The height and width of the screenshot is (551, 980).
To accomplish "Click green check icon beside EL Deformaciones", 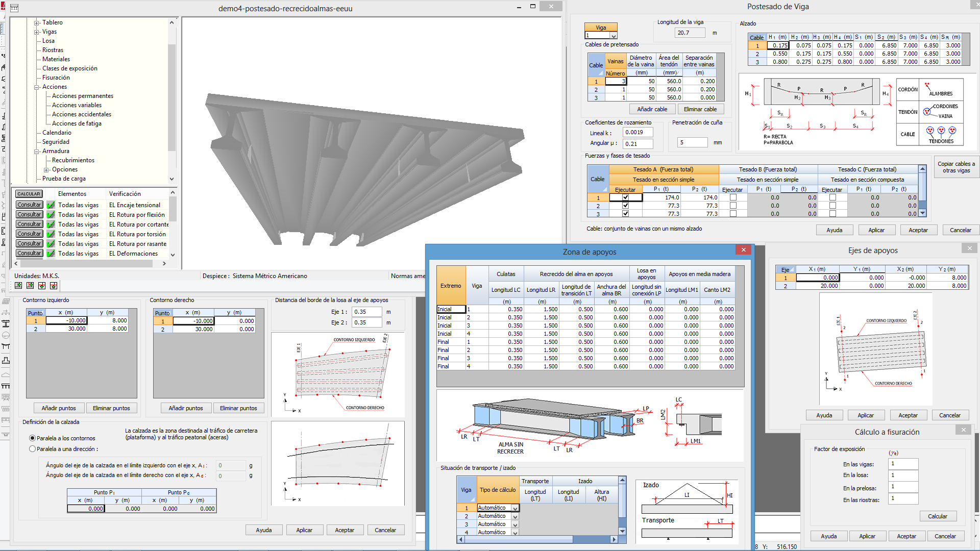I will [51, 254].
